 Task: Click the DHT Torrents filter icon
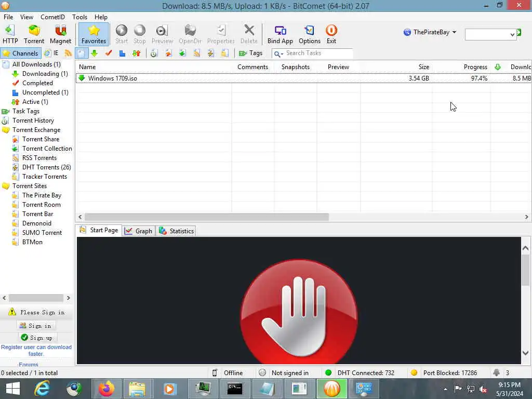pyautogui.click(x=210, y=54)
